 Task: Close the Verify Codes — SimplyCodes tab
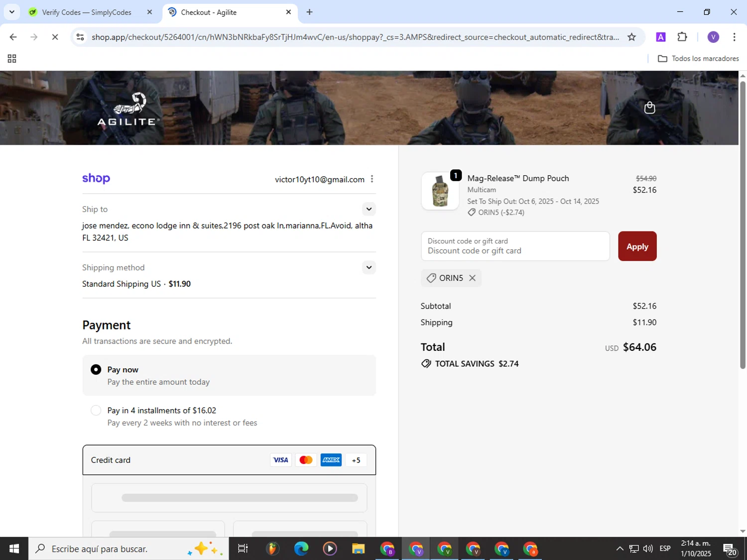click(x=149, y=12)
